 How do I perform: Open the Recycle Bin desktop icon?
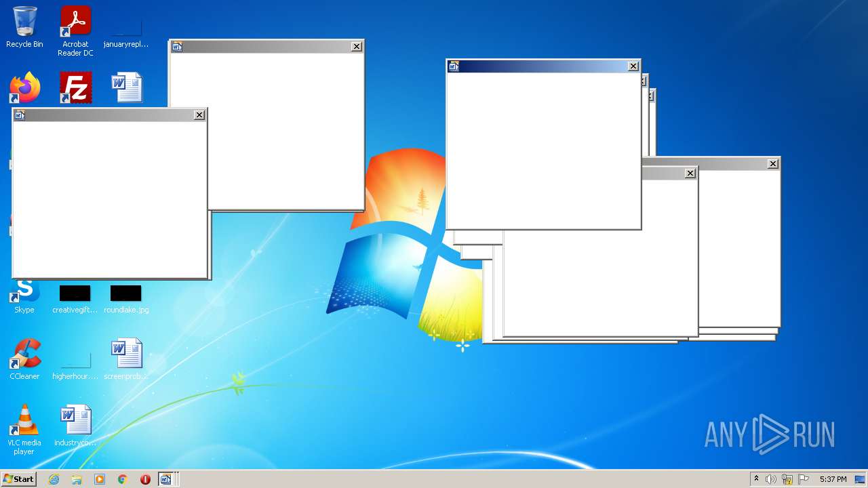pos(24,27)
